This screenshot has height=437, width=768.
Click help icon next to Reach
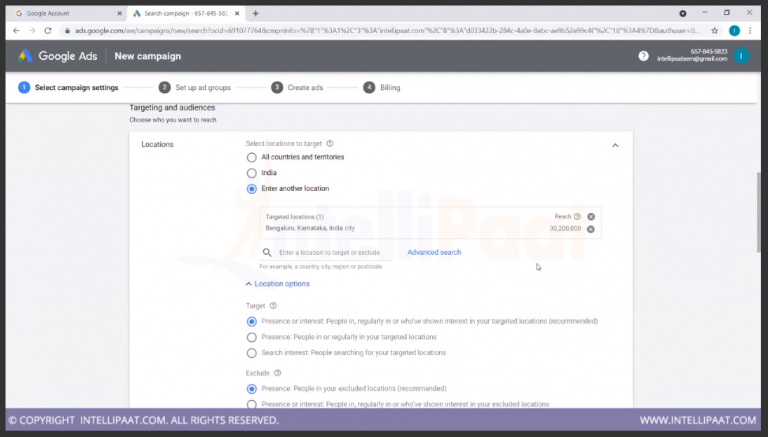pos(577,217)
